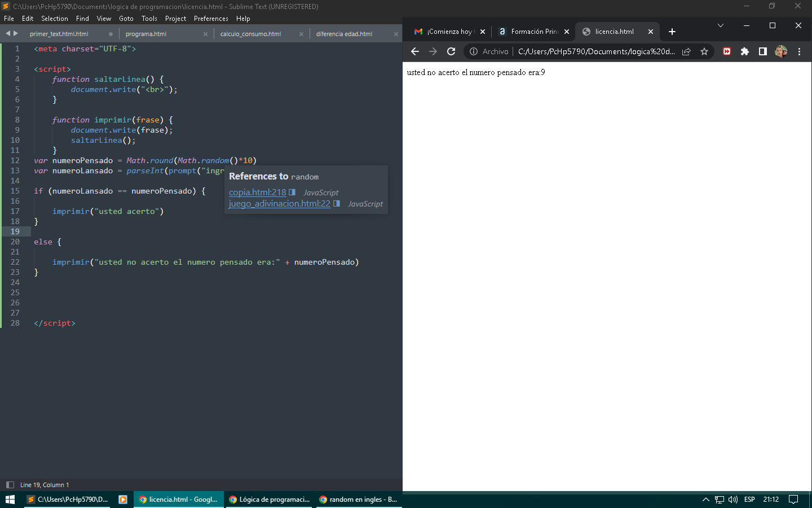812x508 pixels.
Task: Open the Edit menu
Action: [28, 19]
